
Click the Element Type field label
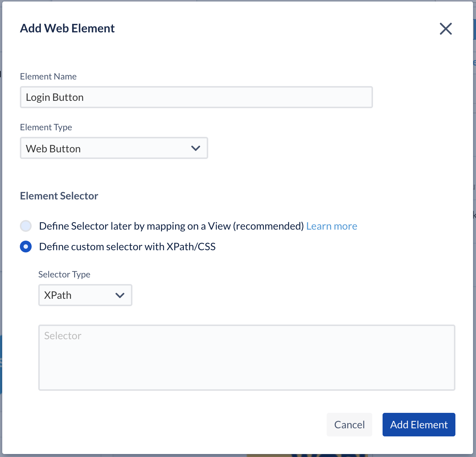tap(46, 127)
